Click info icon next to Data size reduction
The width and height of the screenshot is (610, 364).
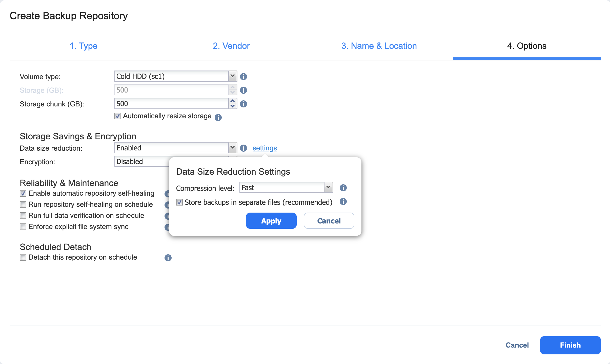coord(243,148)
